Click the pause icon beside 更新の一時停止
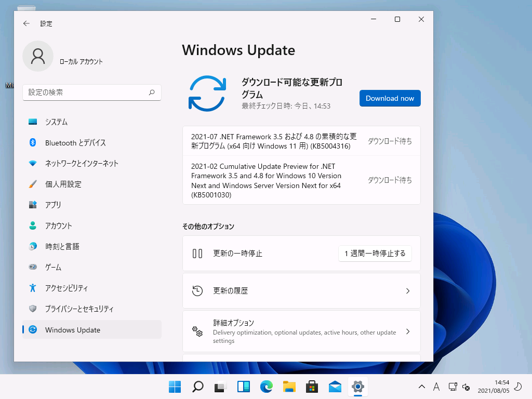The width and height of the screenshot is (532, 399). (197, 254)
